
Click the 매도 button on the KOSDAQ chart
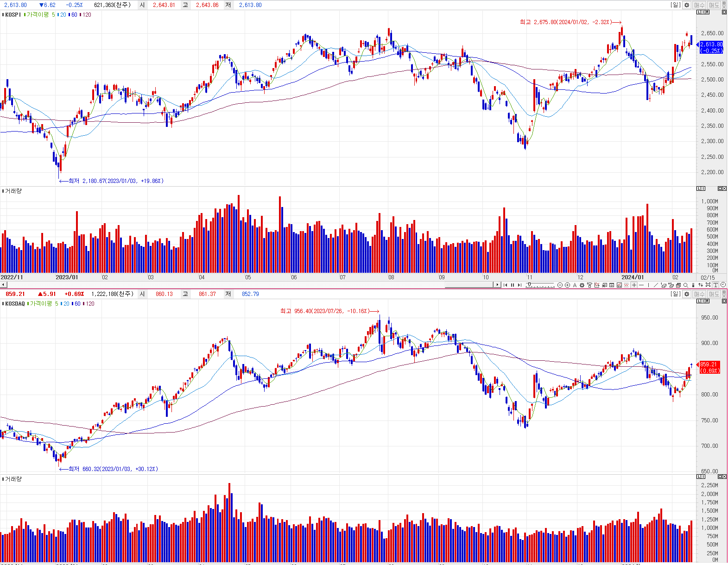point(714,294)
